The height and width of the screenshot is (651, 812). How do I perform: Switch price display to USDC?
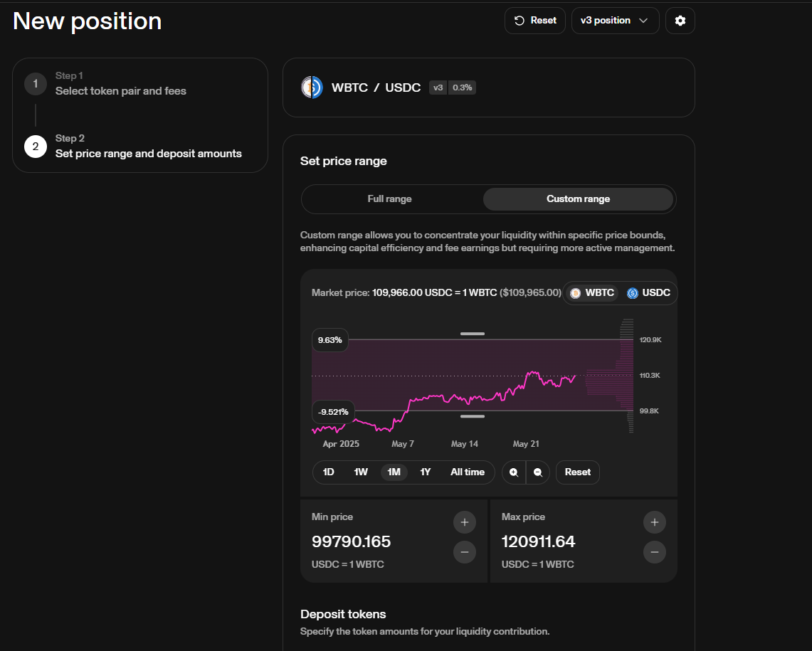click(x=648, y=292)
